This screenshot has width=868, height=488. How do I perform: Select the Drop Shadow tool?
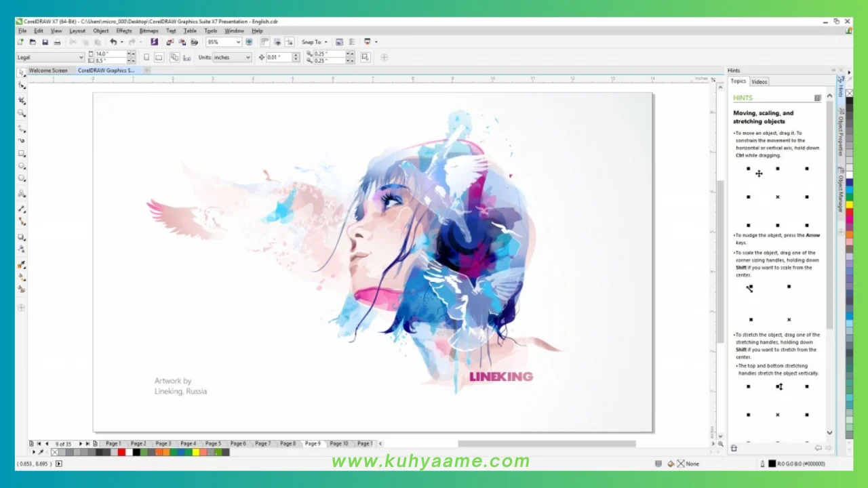coord(22,237)
